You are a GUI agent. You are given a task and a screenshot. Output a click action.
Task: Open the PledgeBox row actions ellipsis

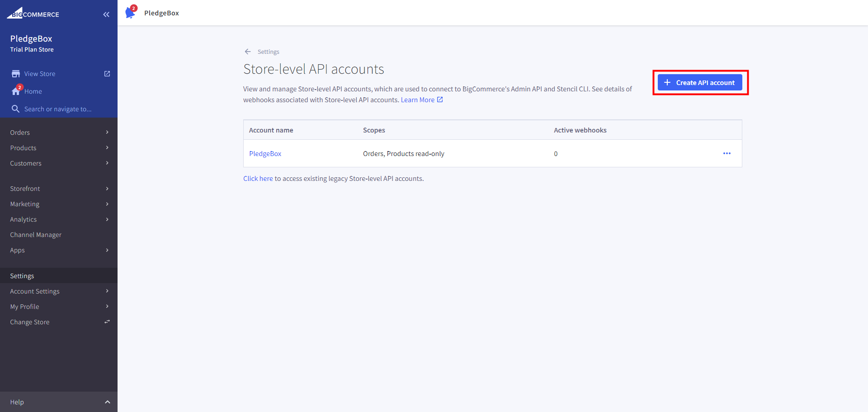[x=727, y=153]
